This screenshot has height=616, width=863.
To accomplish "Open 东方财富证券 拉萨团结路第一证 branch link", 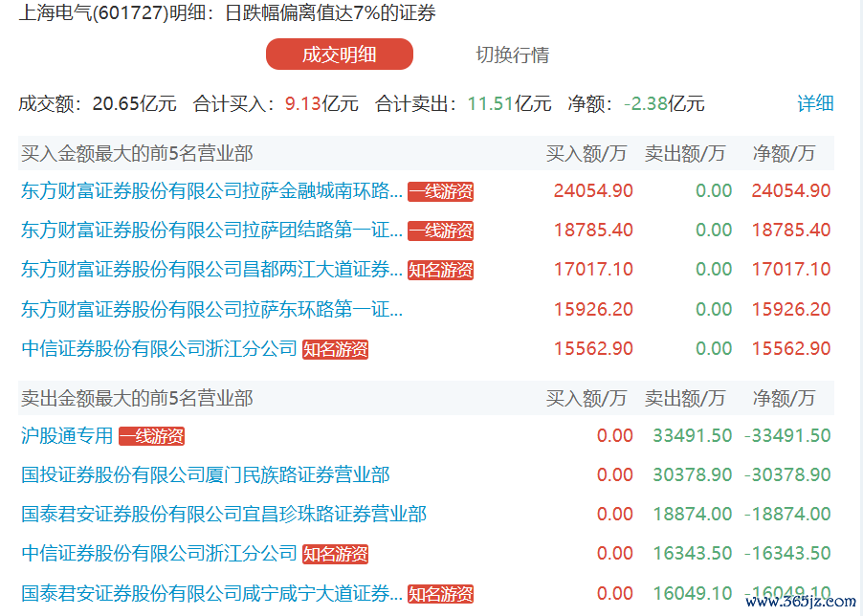I will pyautogui.click(x=211, y=230).
